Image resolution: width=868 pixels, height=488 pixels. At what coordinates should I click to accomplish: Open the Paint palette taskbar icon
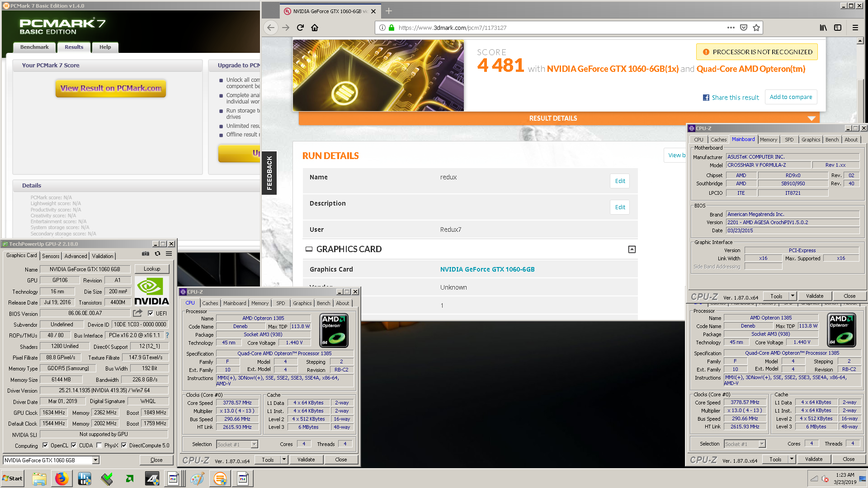(x=197, y=479)
